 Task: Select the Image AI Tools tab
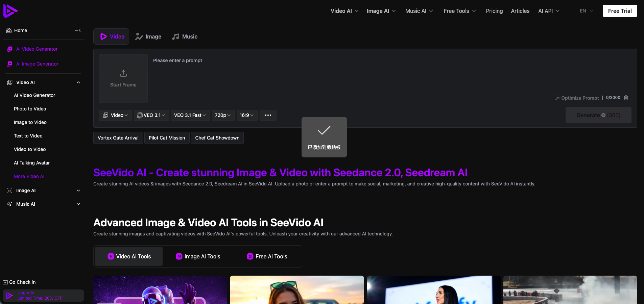point(198,256)
